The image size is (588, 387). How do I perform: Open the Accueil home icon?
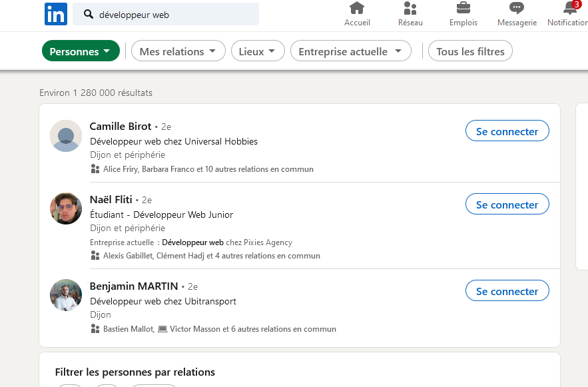(357, 7)
